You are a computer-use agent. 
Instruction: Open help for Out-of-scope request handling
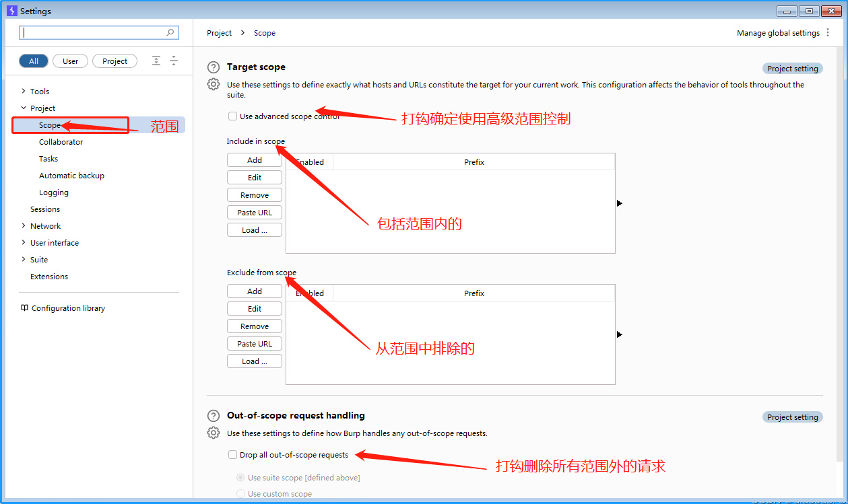point(214,416)
